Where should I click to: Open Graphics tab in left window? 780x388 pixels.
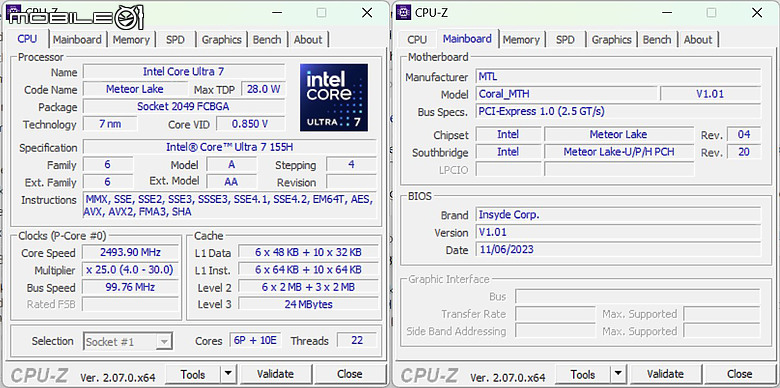tap(221, 40)
